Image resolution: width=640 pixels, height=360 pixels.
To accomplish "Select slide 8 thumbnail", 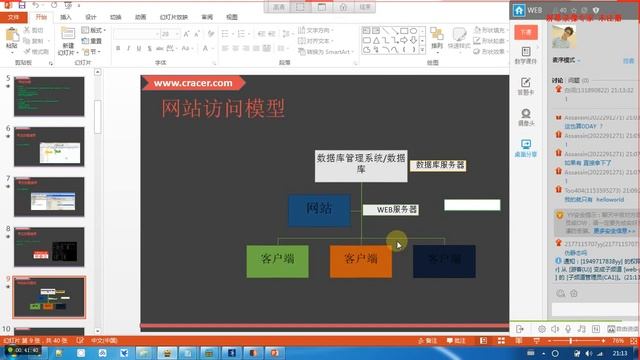I will [x=49, y=247].
